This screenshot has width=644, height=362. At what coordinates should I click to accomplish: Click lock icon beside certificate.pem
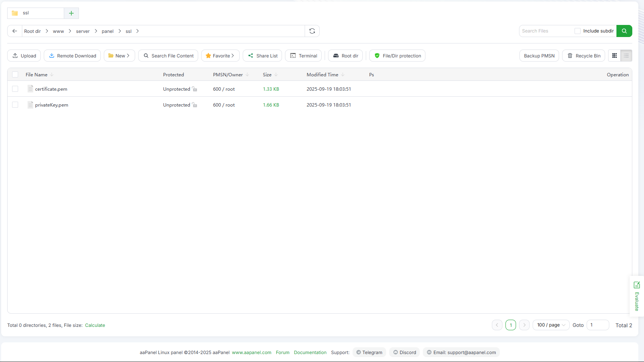pos(195,89)
